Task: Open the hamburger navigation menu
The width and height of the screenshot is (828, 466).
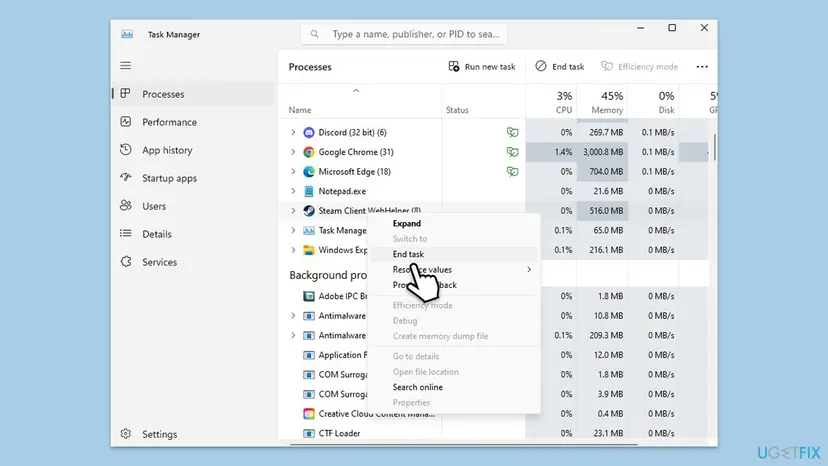Action: coord(125,66)
